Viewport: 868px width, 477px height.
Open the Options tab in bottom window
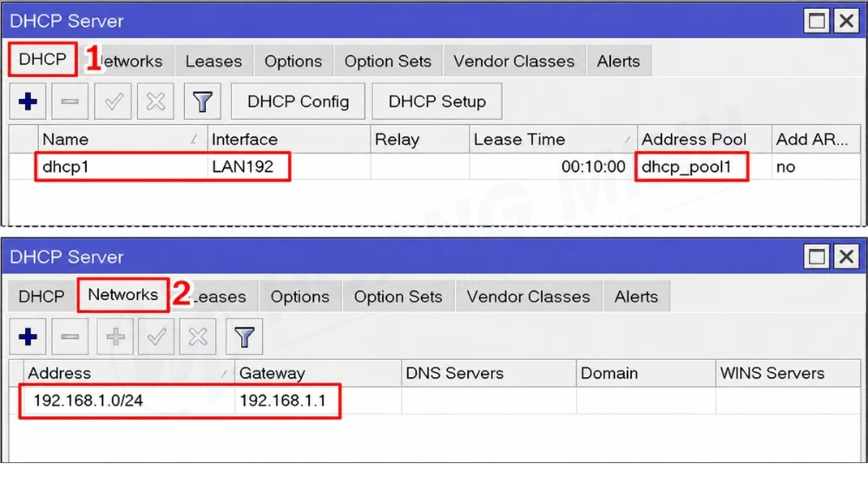click(x=299, y=297)
